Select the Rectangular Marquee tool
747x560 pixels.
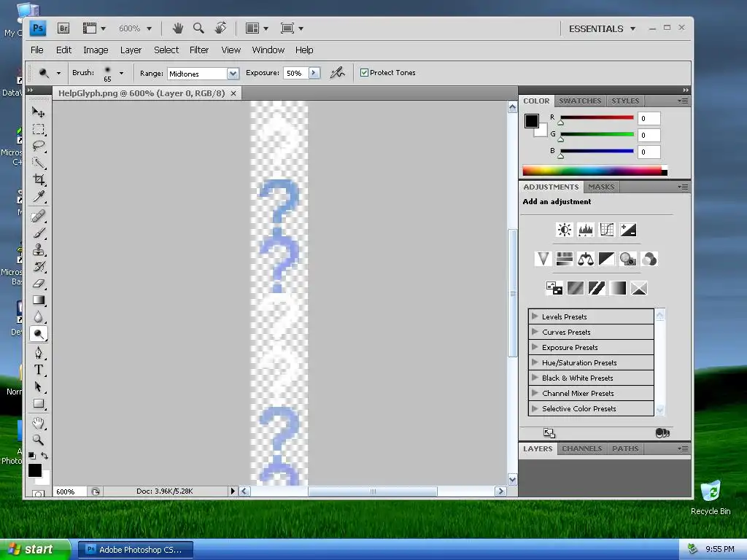(38, 129)
